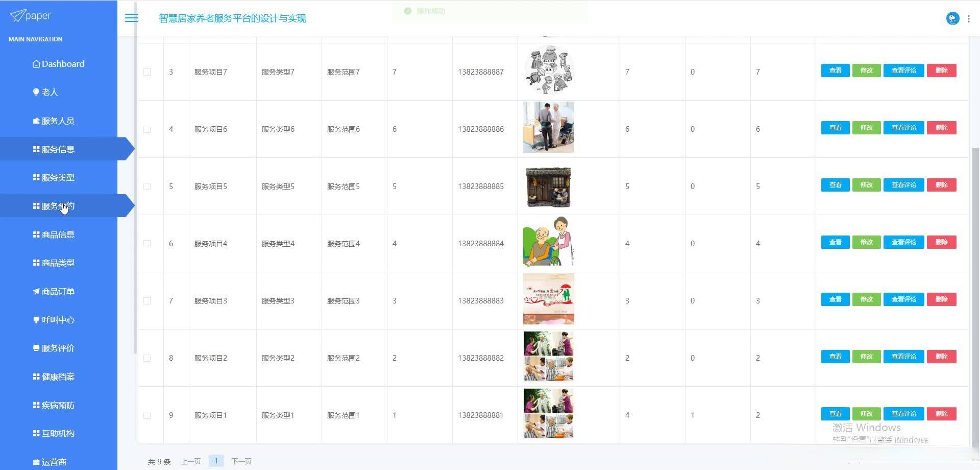The width and height of the screenshot is (980, 470).
Task: Click the 呼叫中心 sidebar icon
Action: (x=36, y=320)
